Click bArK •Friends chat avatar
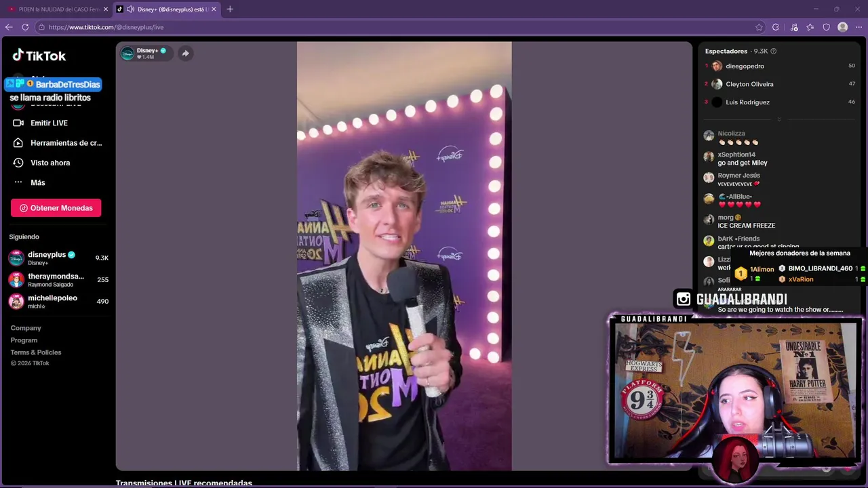 click(x=709, y=241)
